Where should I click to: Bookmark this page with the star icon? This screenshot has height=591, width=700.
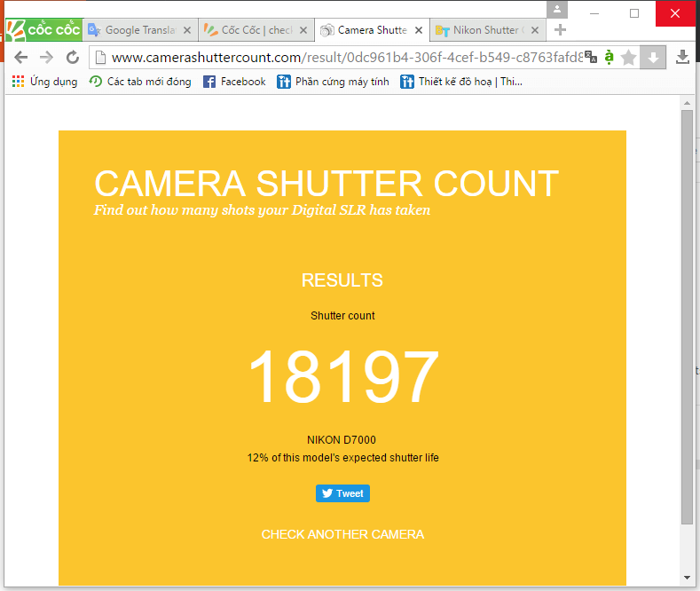click(x=629, y=58)
